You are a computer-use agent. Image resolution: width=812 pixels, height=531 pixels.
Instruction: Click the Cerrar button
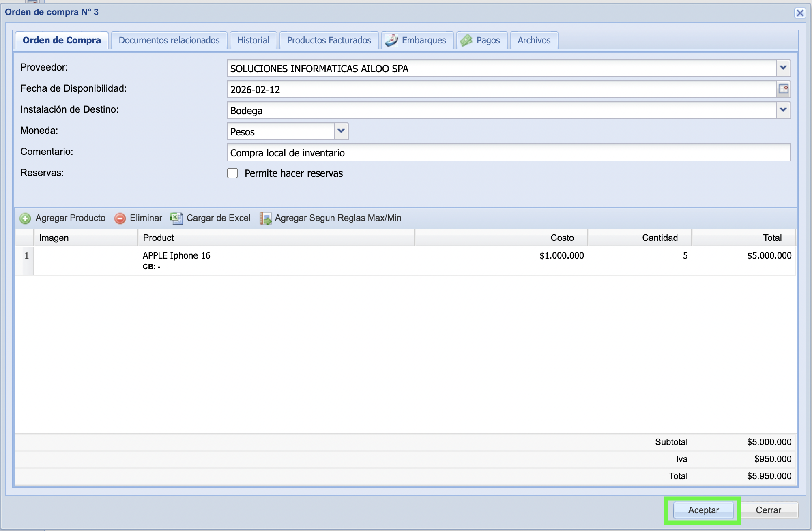pyautogui.click(x=768, y=510)
